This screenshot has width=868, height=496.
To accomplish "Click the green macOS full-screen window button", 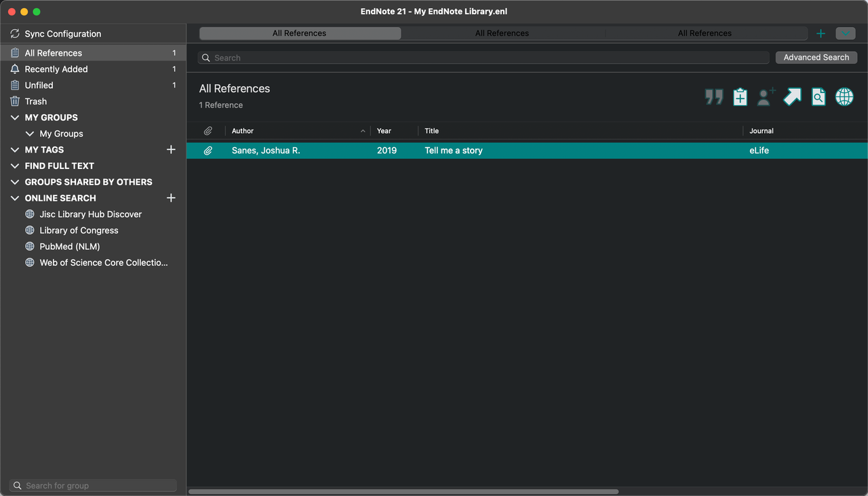I will tap(37, 12).
